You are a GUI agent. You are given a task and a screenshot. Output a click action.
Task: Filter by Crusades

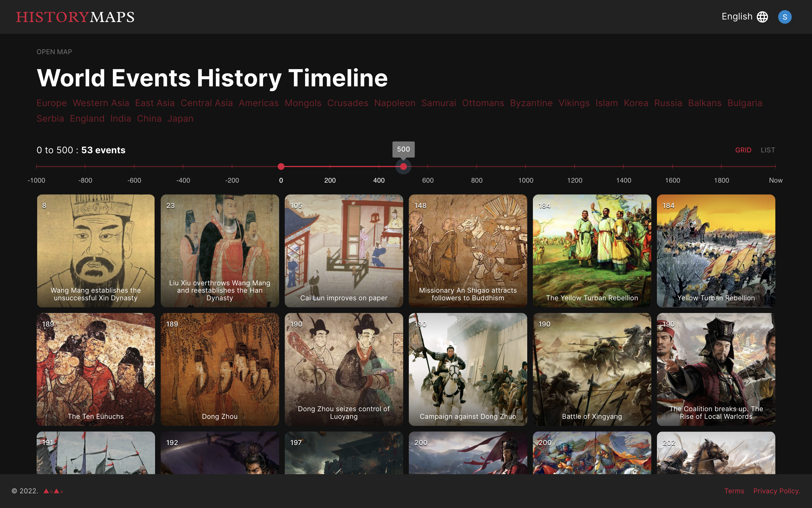[x=348, y=103]
